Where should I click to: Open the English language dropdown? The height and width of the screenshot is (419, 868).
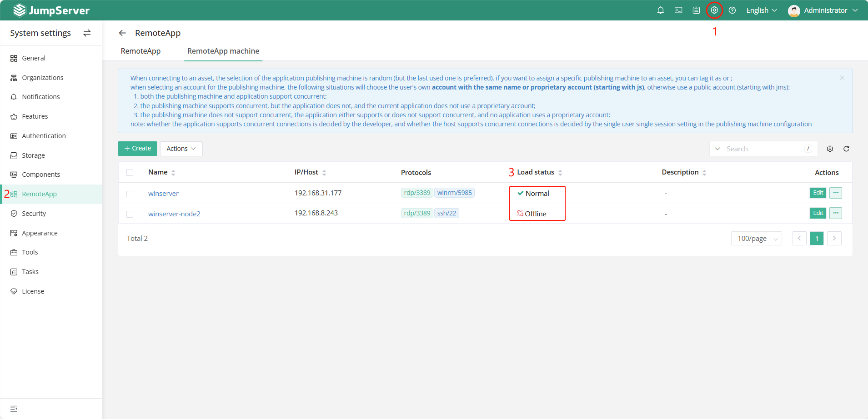[x=762, y=10]
